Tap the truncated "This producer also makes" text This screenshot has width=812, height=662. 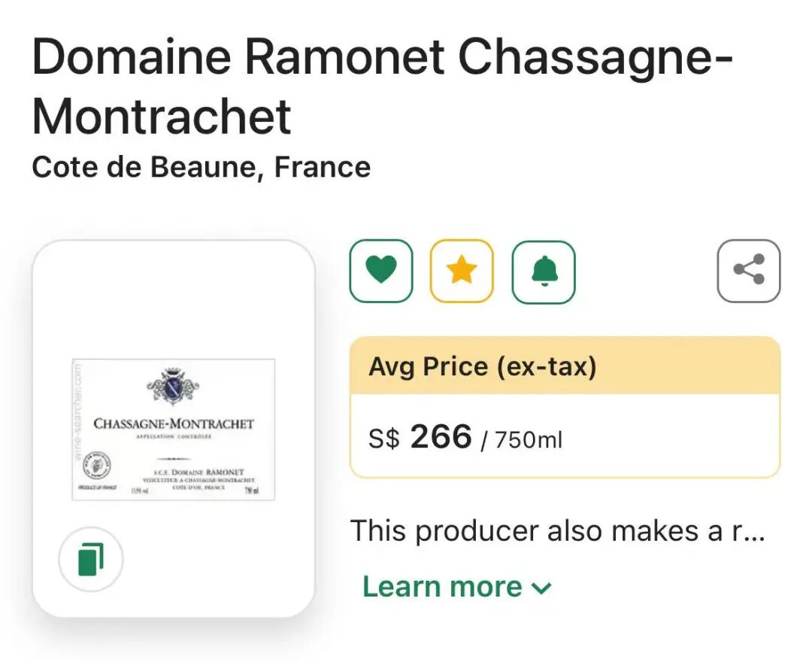[557, 531]
